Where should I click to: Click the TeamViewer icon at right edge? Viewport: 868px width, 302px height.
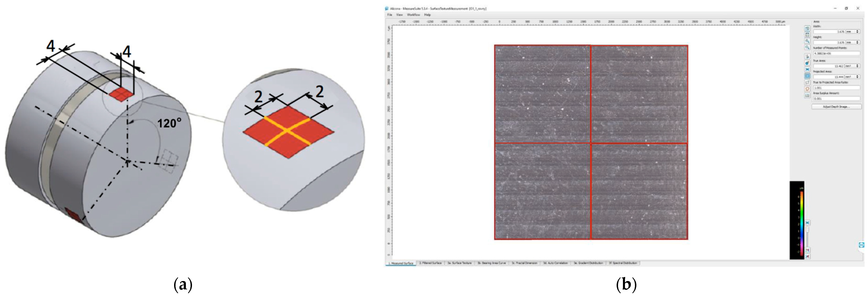click(862, 245)
